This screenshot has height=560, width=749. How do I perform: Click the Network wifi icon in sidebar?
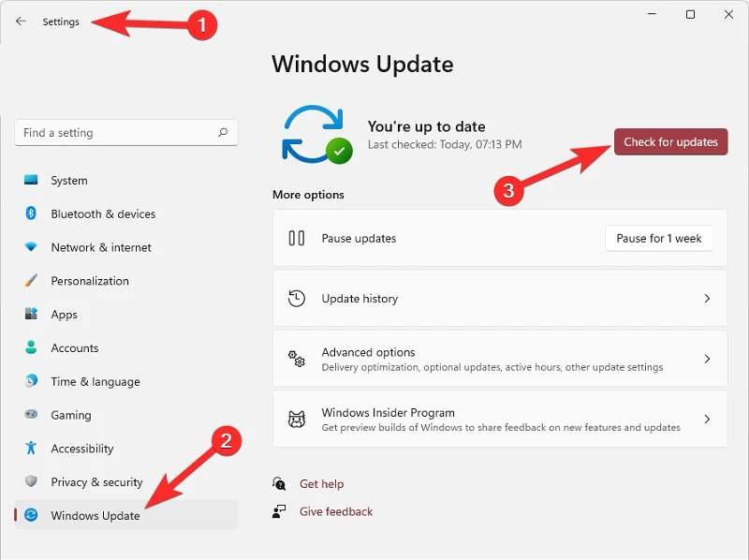point(31,247)
